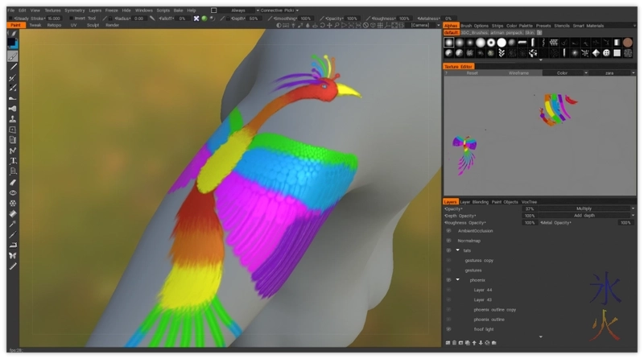Viewport: 644px width, 359px height.
Task: Pick the airbrush tool in left toolbar
Action: click(x=13, y=108)
